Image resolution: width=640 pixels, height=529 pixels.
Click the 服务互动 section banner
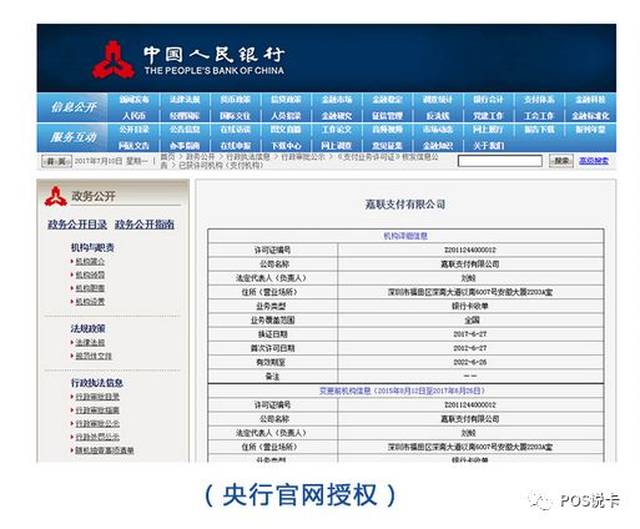tap(73, 138)
